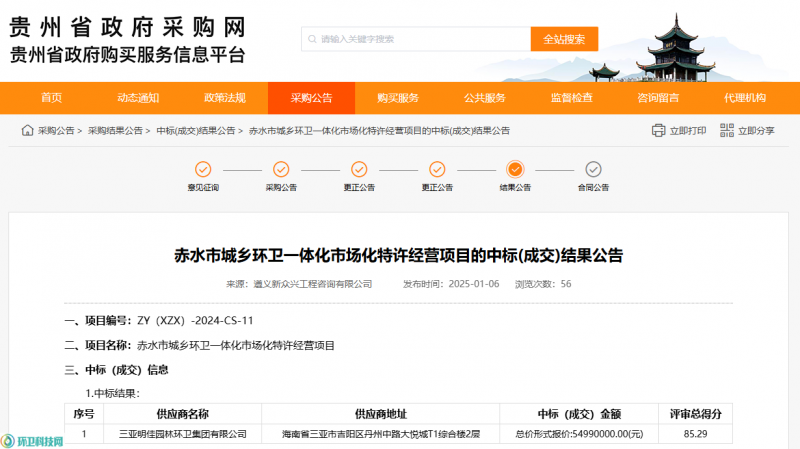This screenshot has height=449, width=800.
Task: Click the search magnifier icon in search box
Action: [312, 39]
